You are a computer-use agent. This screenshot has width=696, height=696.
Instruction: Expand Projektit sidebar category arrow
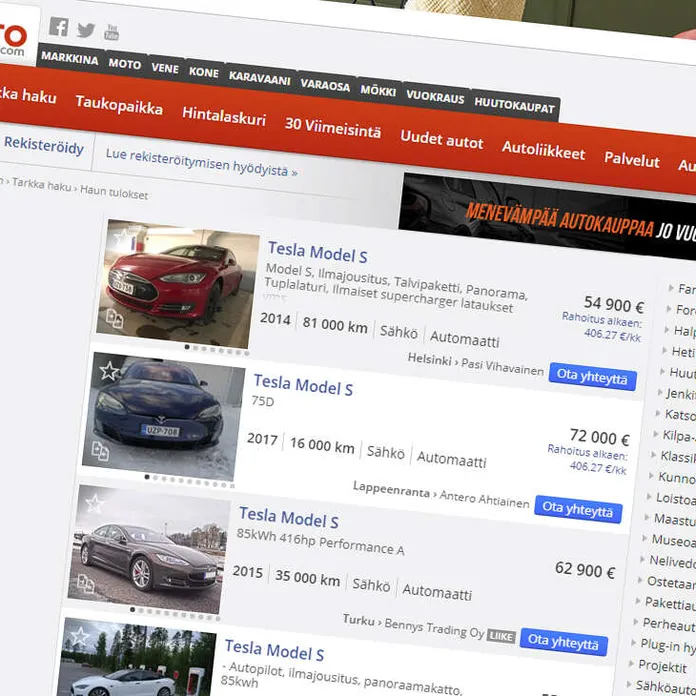tap(631, 664)
